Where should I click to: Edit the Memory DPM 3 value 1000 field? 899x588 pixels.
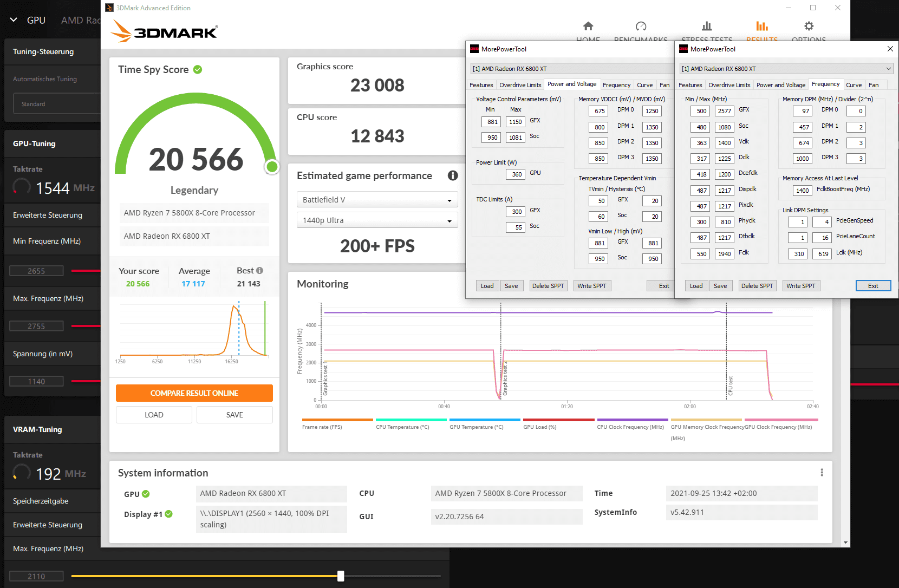[802, 159]
